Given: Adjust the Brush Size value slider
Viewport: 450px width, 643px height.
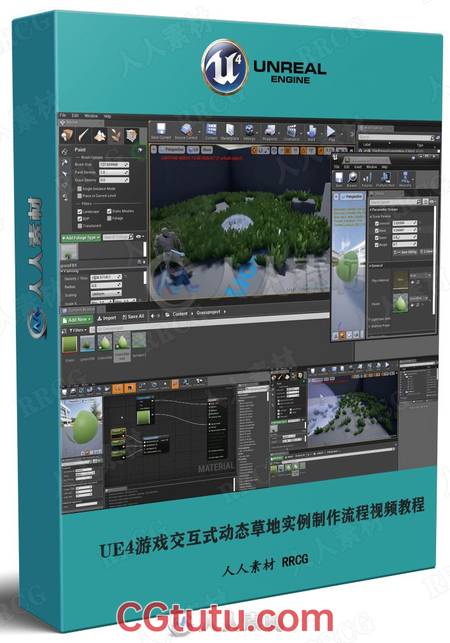Looking at the screenshot, I should tap(114, 164).
